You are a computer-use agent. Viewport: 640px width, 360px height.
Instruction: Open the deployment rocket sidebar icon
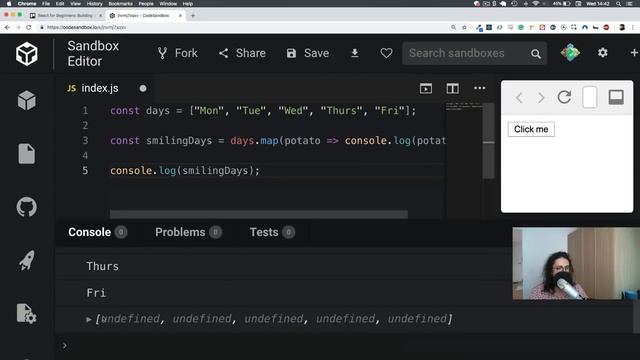coord(27,260)
